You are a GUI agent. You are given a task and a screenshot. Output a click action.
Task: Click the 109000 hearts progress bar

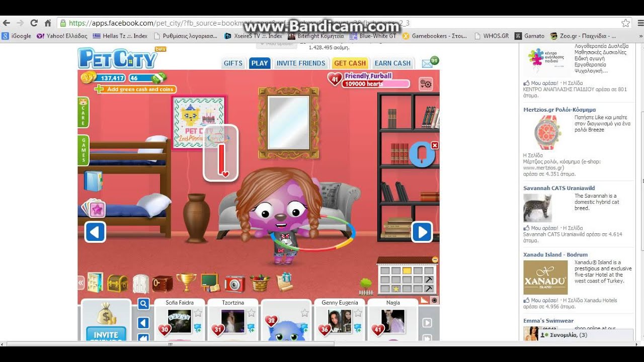click(375, 84)
